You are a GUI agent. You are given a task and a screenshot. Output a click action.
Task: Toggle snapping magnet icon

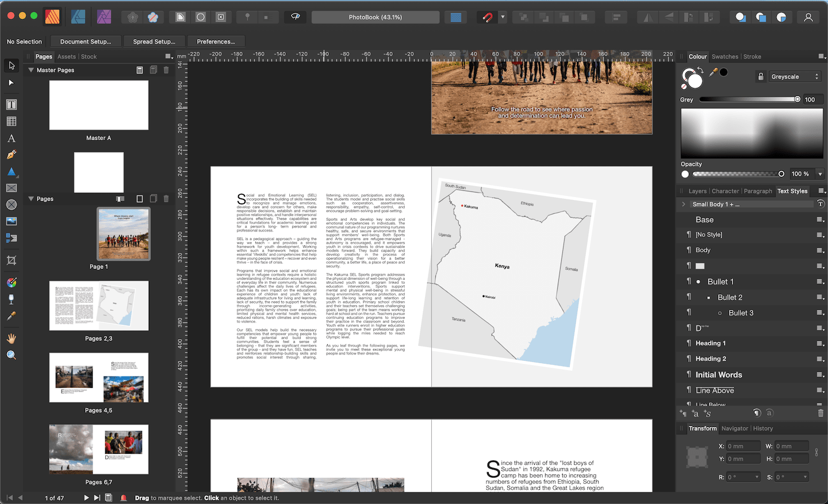point(487,17)
